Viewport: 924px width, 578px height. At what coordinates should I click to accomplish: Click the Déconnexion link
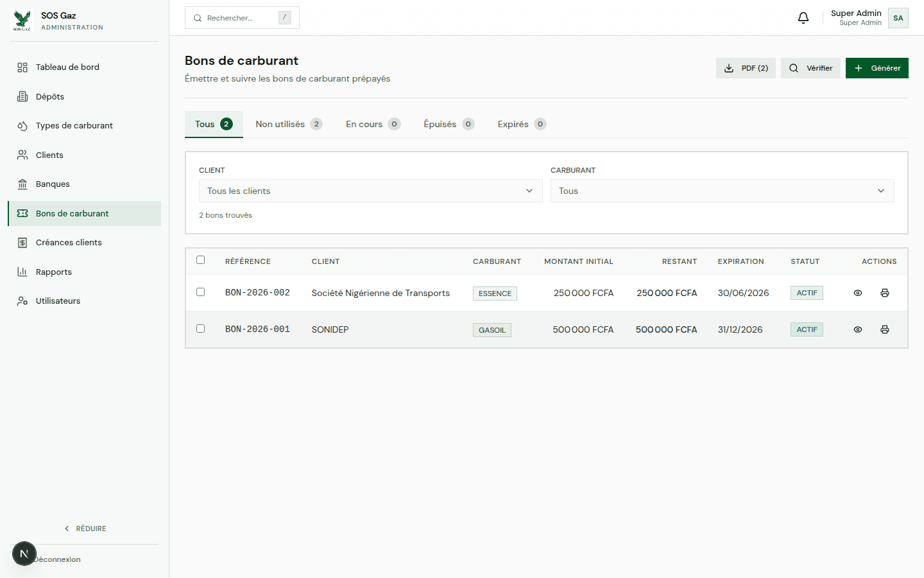pyautogui.click(x=58, y=559)
